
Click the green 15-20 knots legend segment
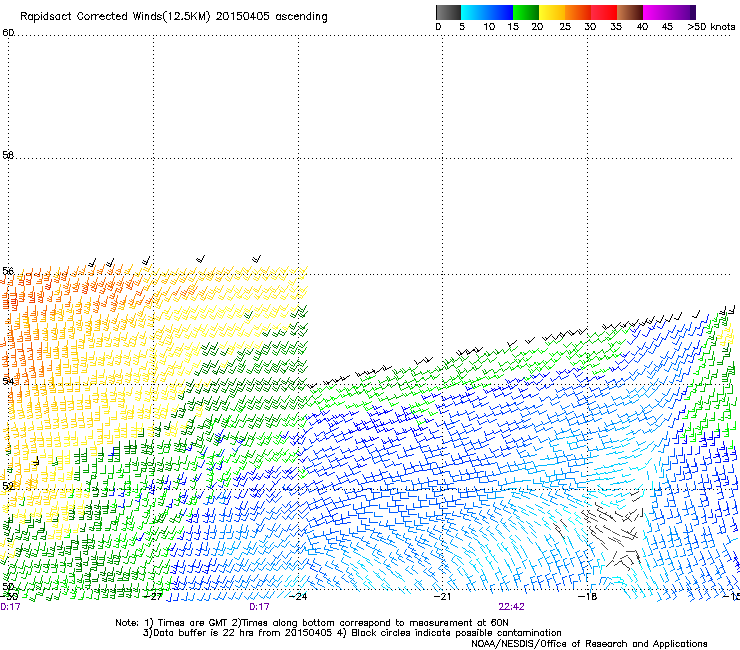(526, 12)
